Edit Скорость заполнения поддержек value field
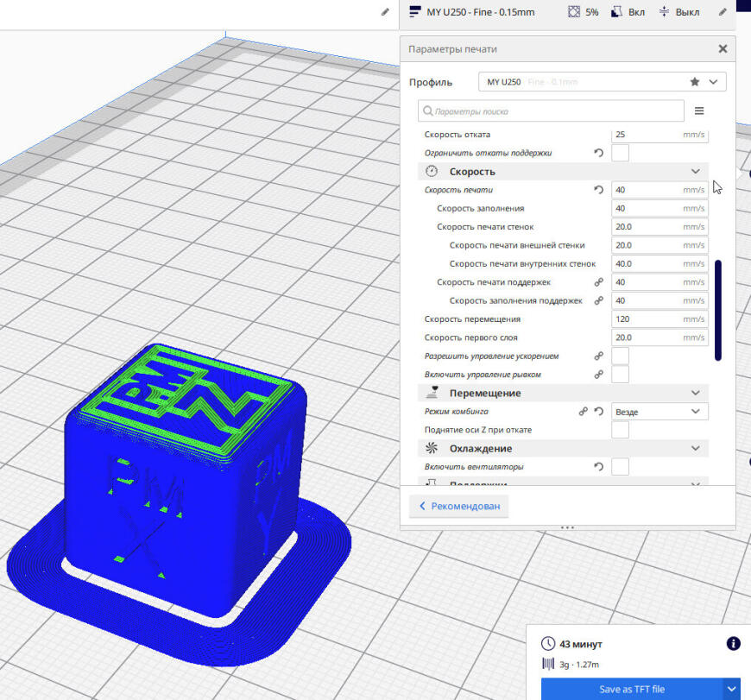 659,300
